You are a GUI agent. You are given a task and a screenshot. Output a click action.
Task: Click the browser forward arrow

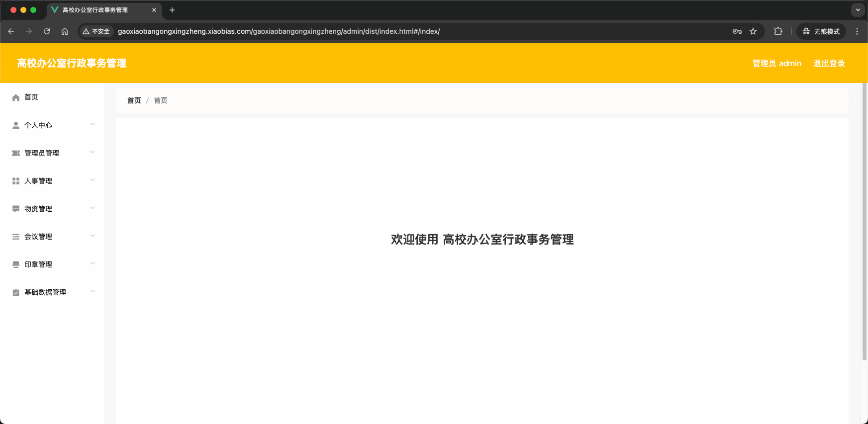click(29, 31)
